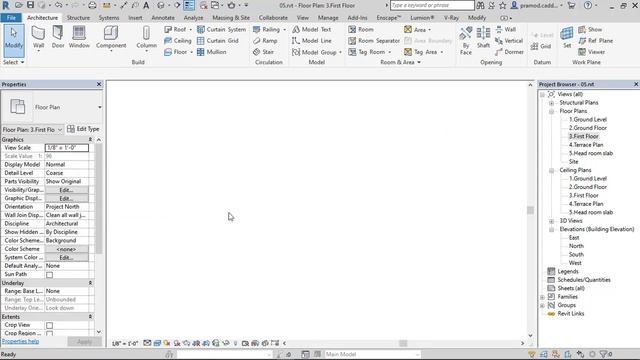Image resolution: width=640 pixels, height=360 pixels.
Task: Open the work plane Viewer
Action: [x=592, y=52]
